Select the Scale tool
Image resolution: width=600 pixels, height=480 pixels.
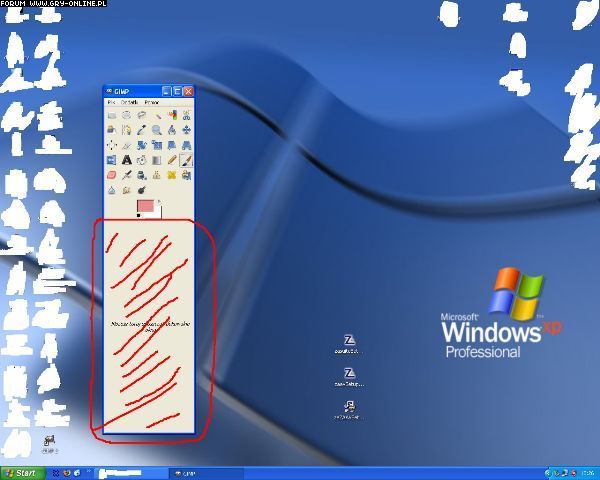click(157, 145)
